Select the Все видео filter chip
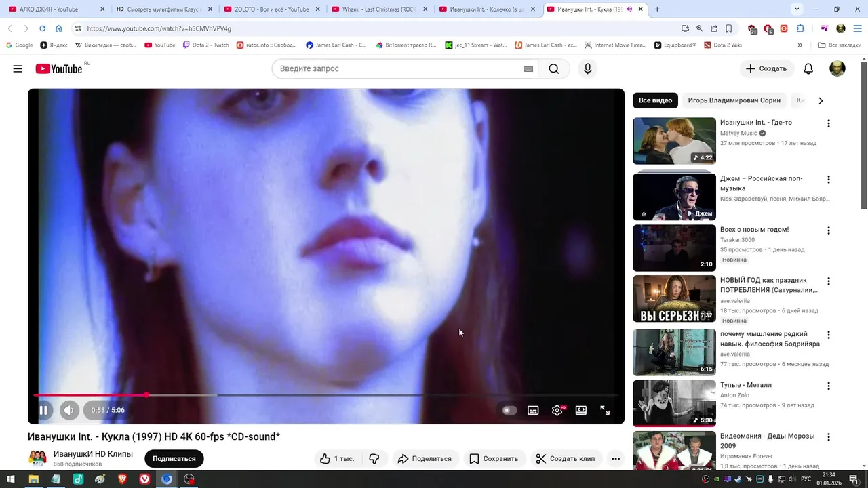Screen dimensions: 868x488 [655, 100]
